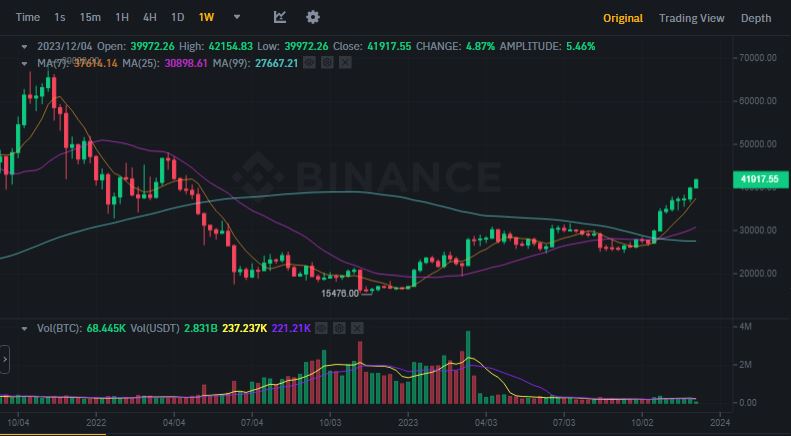Expand the left side panel arrow
Viewport: 791px width, 436px height.
[5, 360]
